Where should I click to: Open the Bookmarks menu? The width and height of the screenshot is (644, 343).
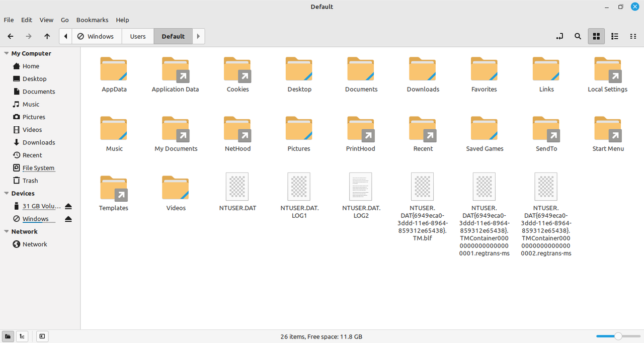[92, 20]
